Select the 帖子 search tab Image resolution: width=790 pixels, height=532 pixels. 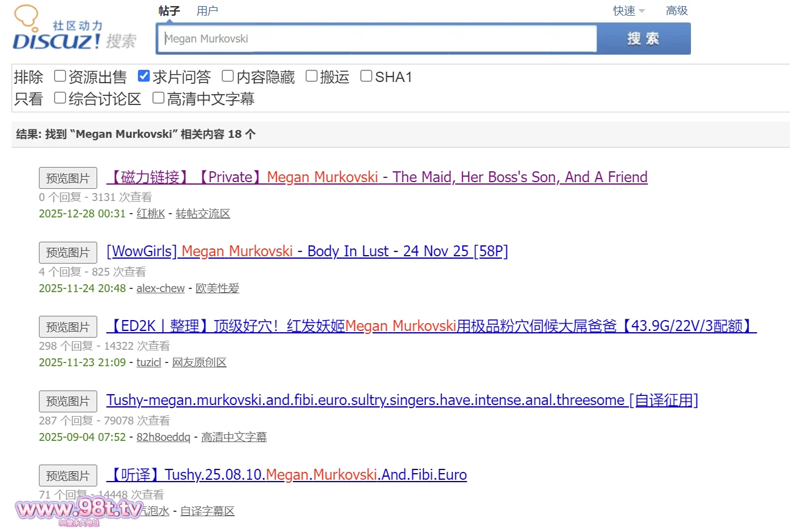pyautogui.click(x=169, y=11)
